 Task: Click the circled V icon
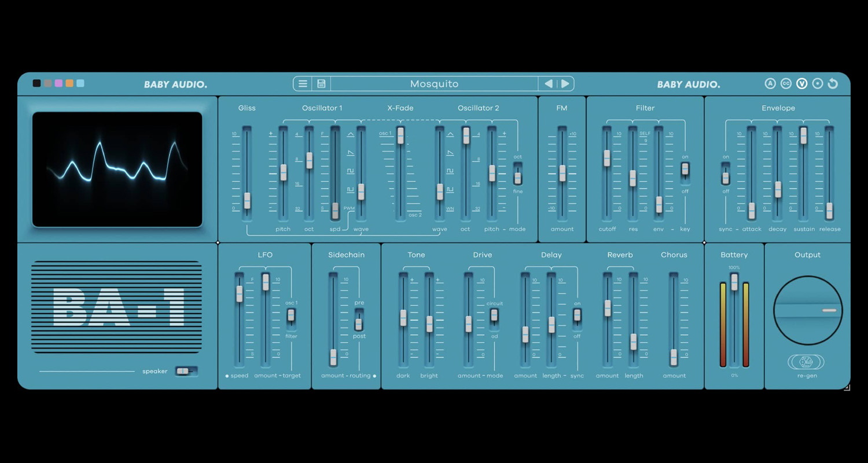tap(801, 83)
